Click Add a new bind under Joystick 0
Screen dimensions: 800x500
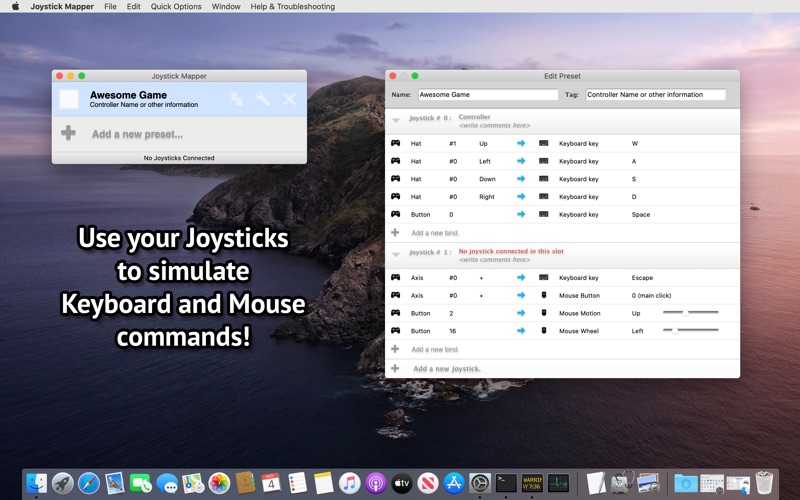point(435,233)
